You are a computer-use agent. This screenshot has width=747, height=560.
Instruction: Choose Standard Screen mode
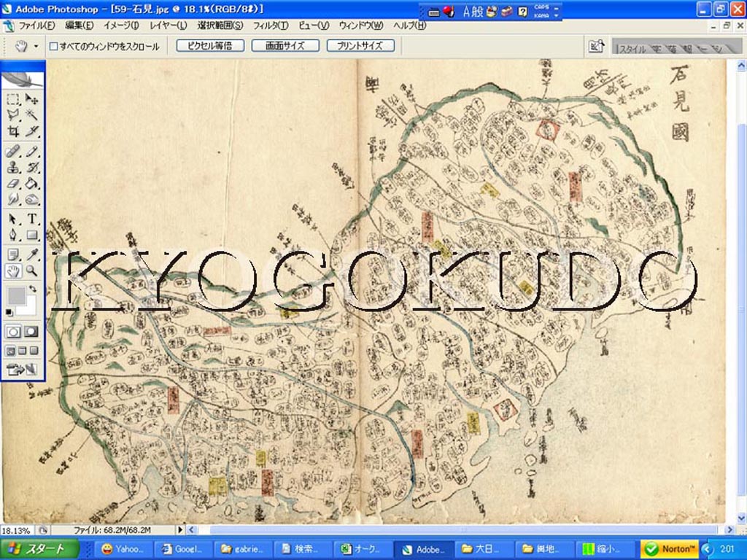point(10,351)
